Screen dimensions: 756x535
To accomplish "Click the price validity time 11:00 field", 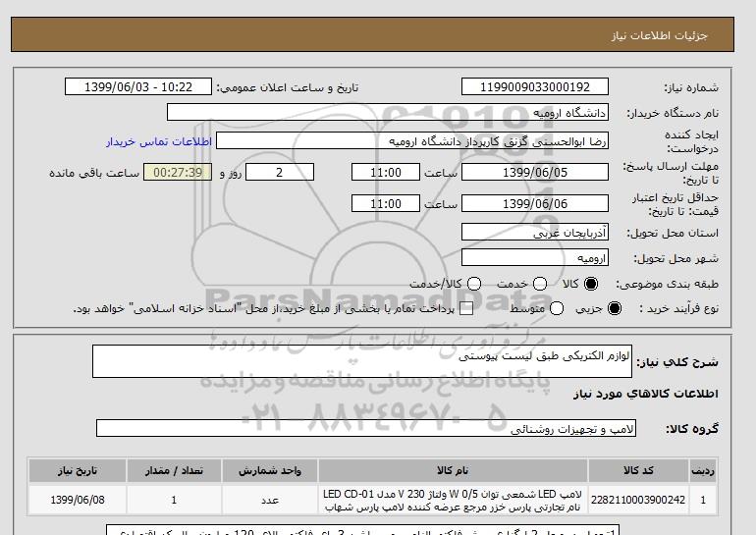I will [386, 203].
